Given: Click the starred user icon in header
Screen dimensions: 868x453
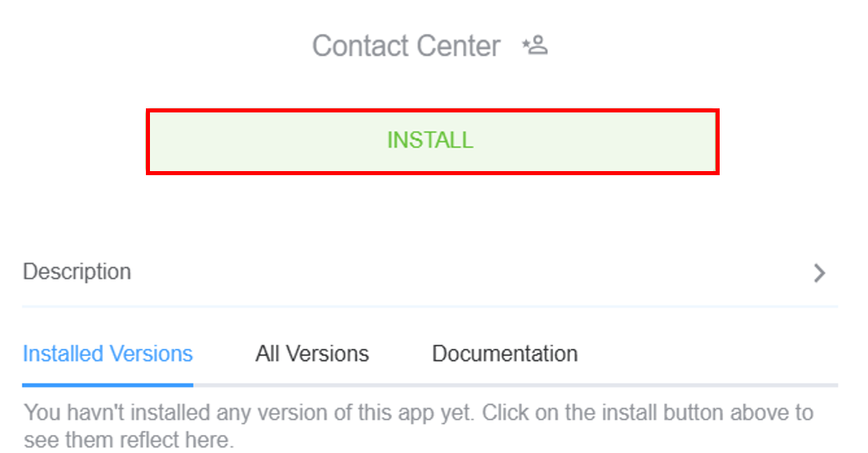Looking at the screenshot, I should coord(535,46).
